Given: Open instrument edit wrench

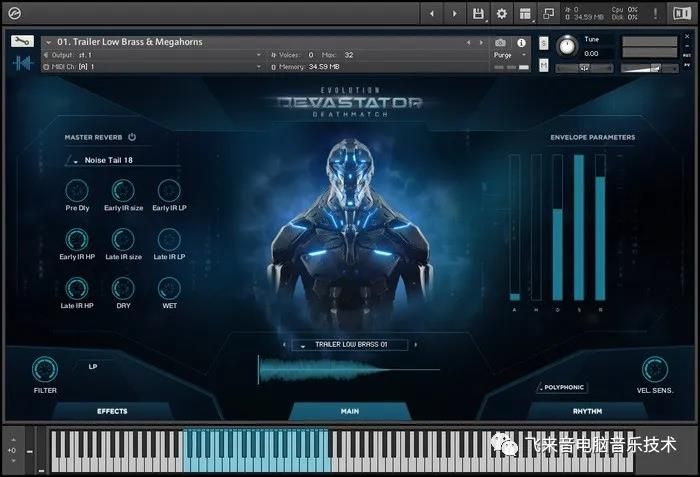Looking at the screenshot, I should coord(22,42).
